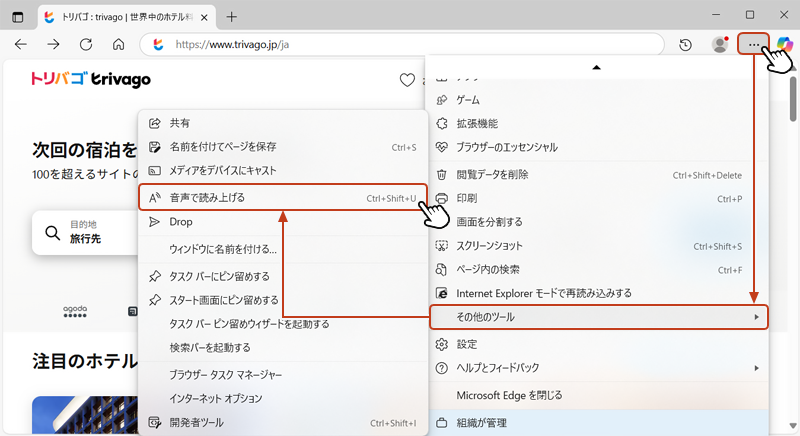Screen dimensions: 800x436
Task: Click 閲覧データを削除 menu entry
Action: (598, 175)
